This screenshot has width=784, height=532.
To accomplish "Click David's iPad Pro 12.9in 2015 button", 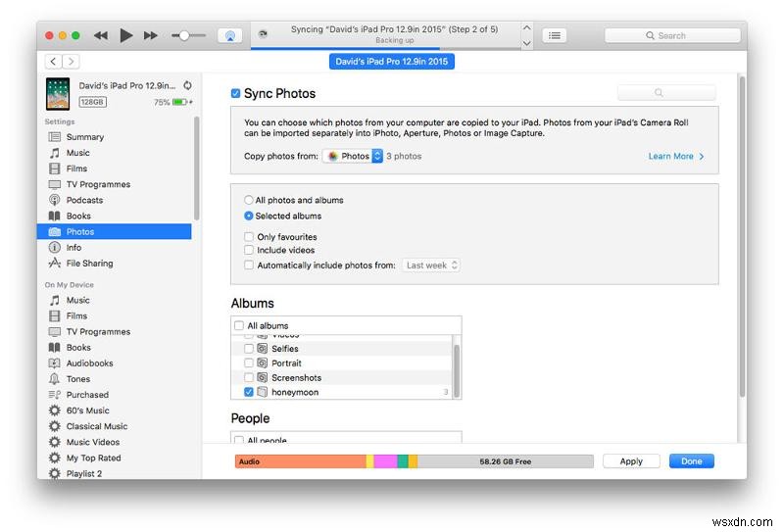I will [x=391, y=62].
